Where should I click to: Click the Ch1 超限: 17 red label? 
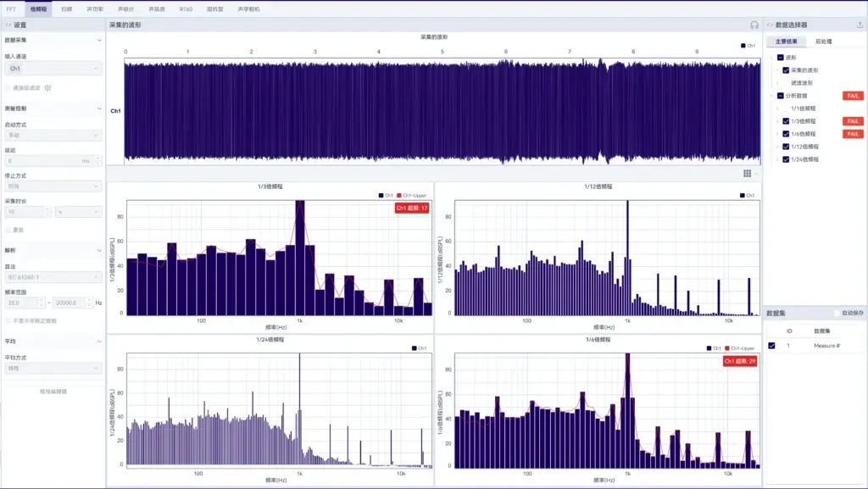click(412, 208)
